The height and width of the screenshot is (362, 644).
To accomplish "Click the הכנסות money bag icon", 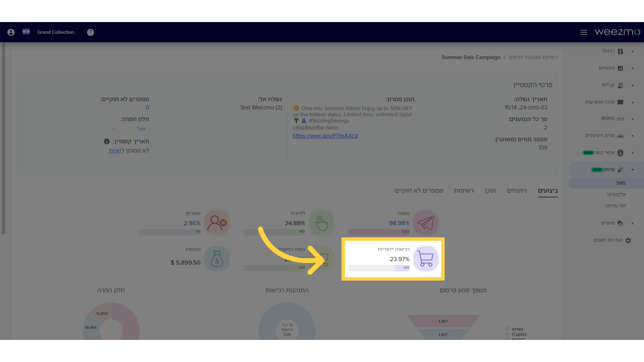I will (217, 259).
